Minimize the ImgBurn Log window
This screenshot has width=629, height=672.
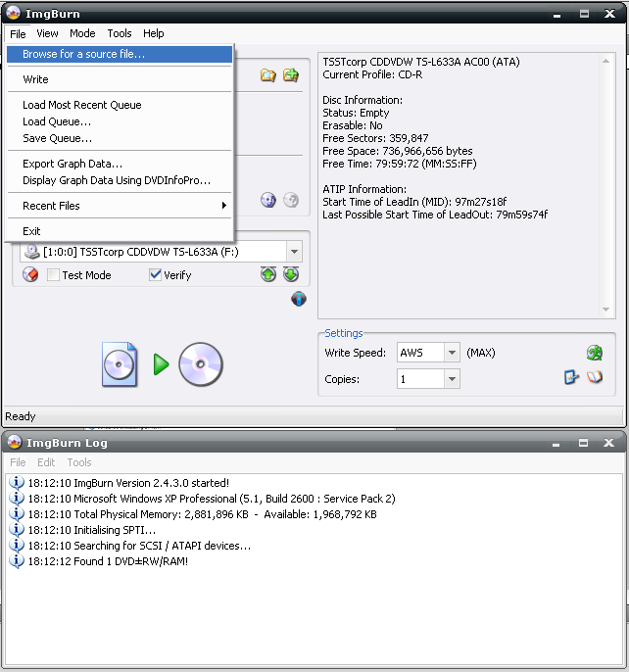coord(556,444)
